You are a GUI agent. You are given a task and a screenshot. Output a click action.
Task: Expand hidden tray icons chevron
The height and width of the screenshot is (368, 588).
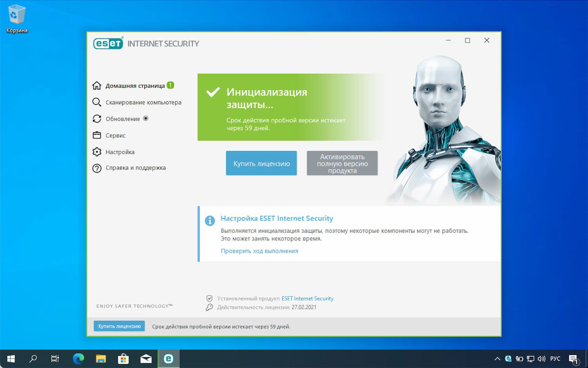coord(497,358)
